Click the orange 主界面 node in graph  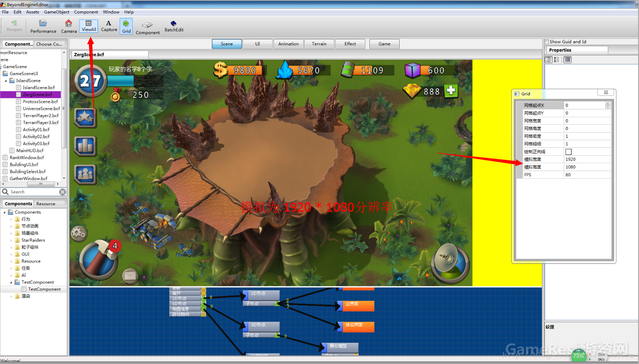pyautogui.click(x=356, y=305)
